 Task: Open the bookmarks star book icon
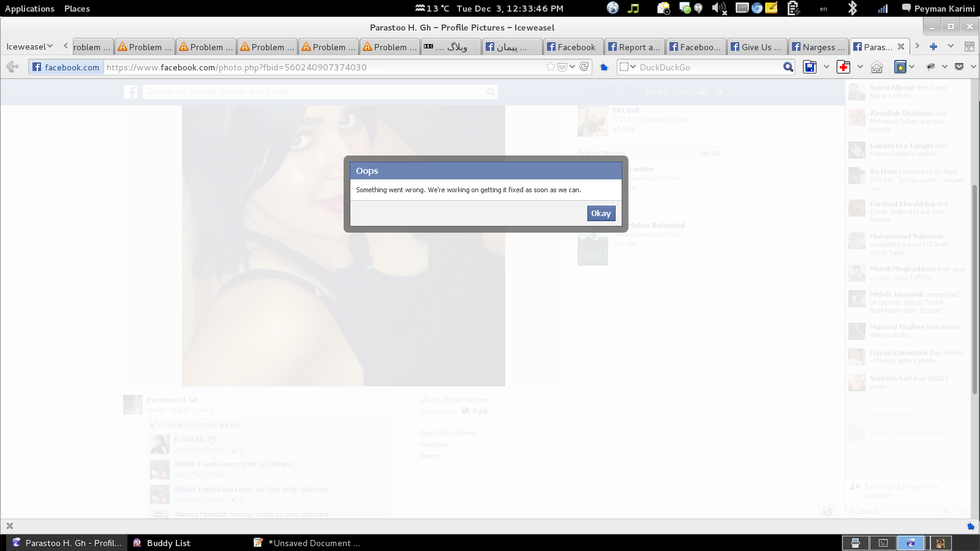pyautogui.click(x=900, y=67)
